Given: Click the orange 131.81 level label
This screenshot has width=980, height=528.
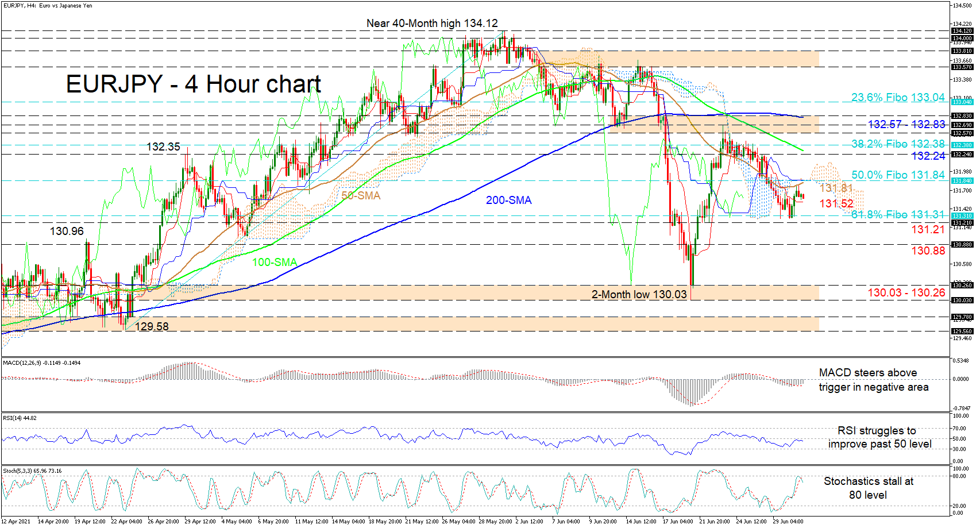Looking at the screenshot, I should [836, 188].
